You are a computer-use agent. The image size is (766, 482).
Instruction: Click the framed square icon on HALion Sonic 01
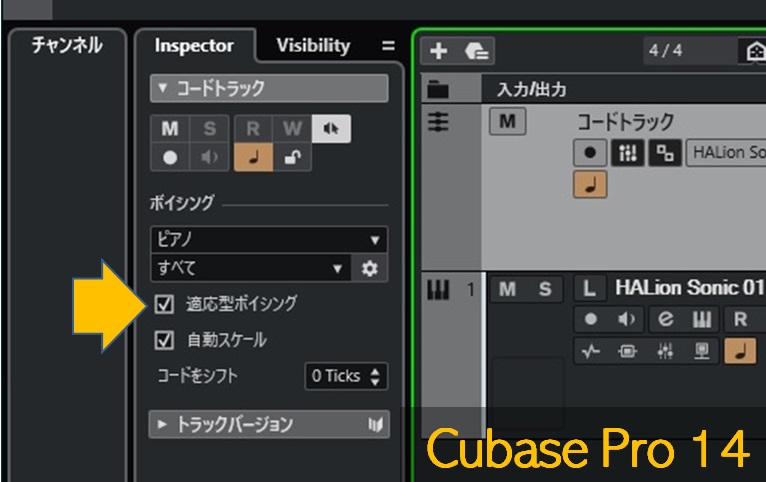tap(627, 351)
